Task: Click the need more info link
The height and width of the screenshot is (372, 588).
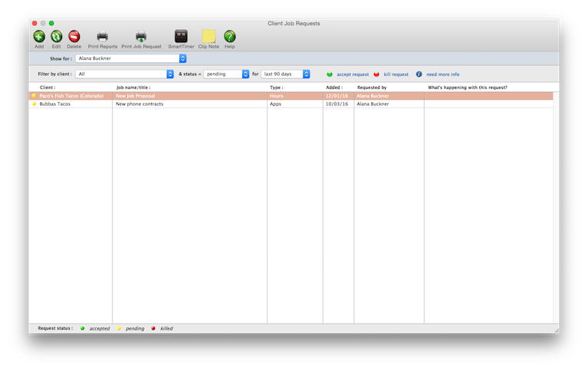Action: tap(443, 74)
